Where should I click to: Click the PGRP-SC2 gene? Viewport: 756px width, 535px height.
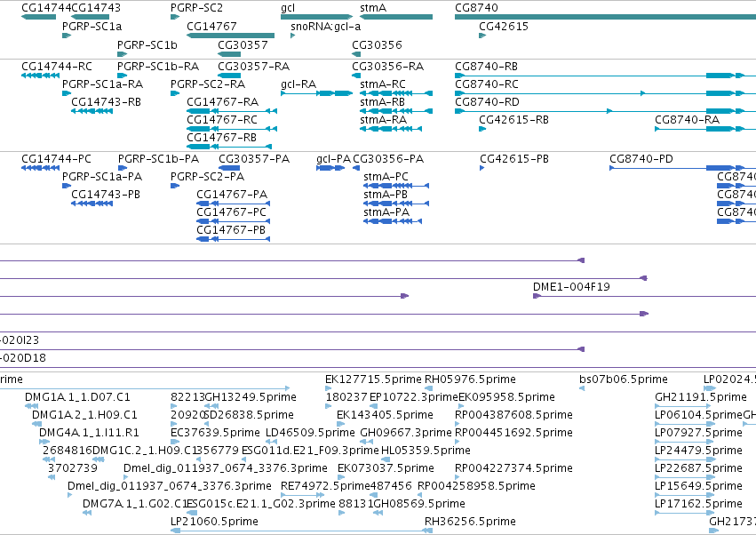pyautogui.click(x=175, y=18)
